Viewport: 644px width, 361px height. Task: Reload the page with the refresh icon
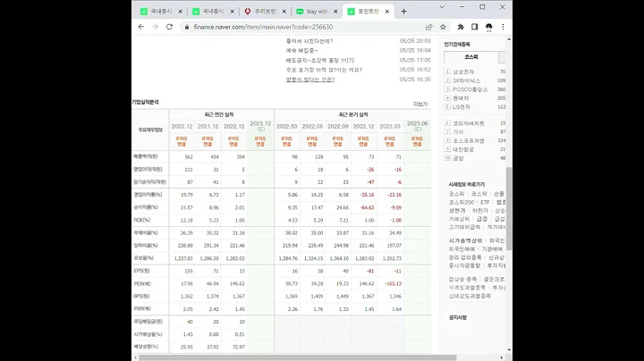click(169, 27)
